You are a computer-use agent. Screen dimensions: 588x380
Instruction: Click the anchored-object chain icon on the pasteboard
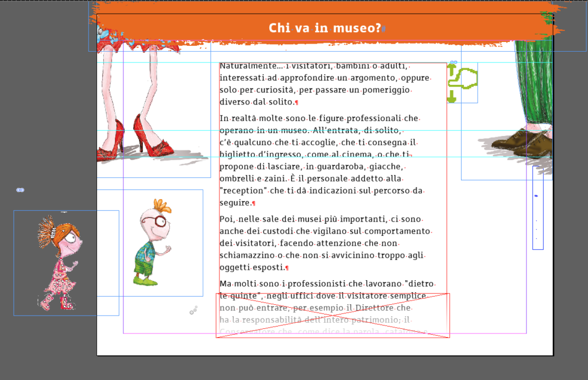21,189
